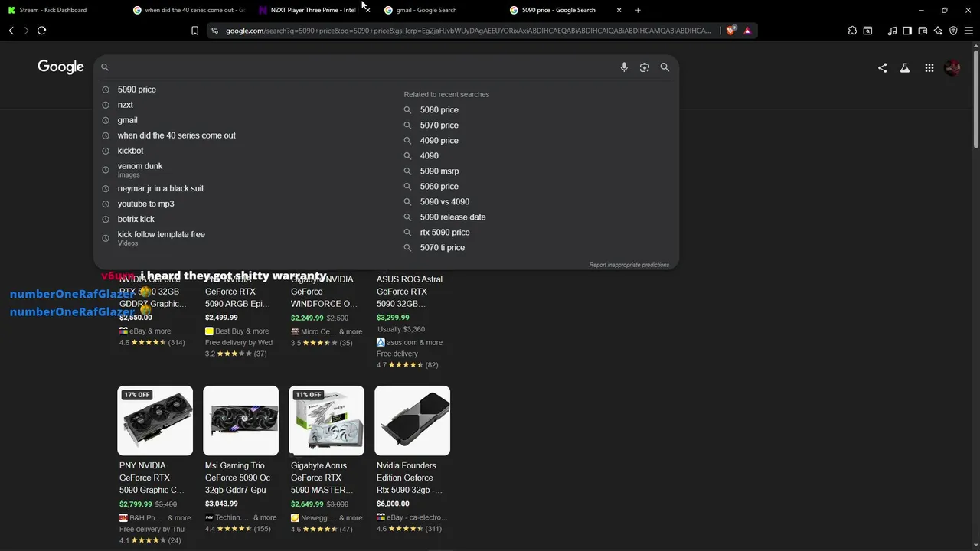This screenshot has height=551, width=980.
Task: Open Search Labs flask icon
Action: 905,68
